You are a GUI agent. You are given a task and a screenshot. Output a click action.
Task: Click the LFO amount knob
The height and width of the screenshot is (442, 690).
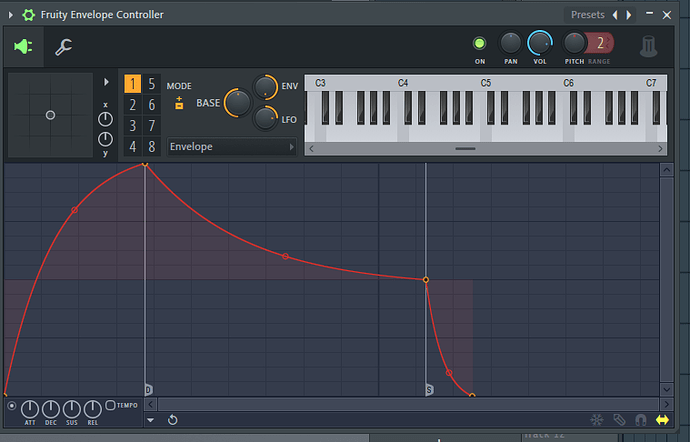[265, 118]
